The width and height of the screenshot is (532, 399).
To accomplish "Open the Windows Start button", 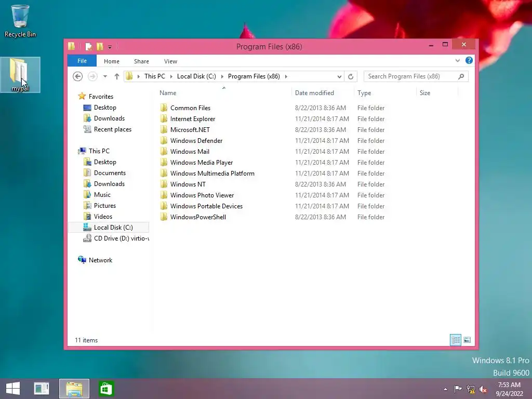I will click(13, 389).
